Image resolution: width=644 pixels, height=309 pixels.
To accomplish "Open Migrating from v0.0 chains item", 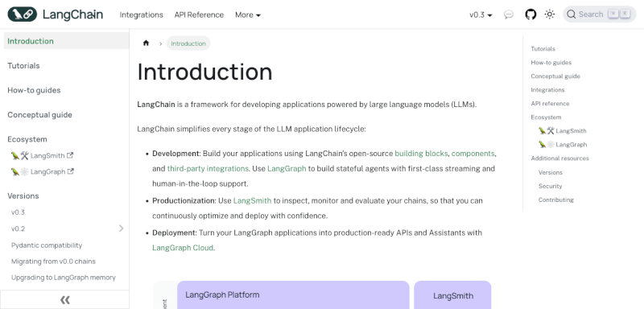I will click(53, 261).
